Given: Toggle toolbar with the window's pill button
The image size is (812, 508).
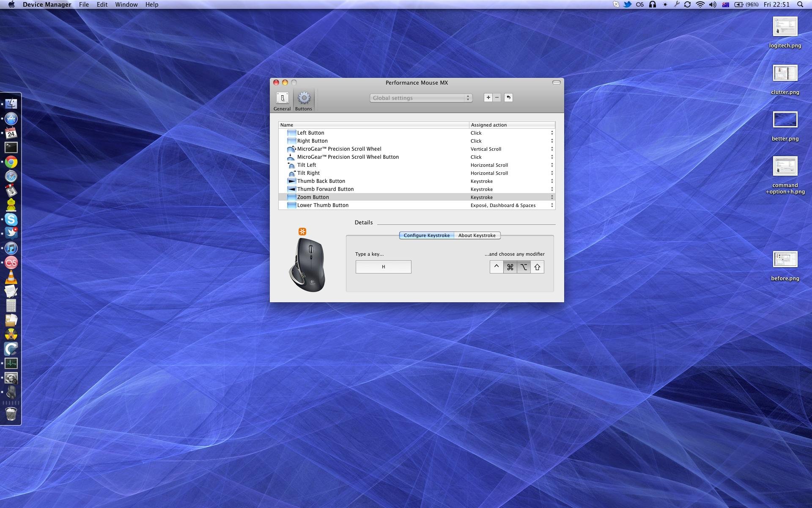Looking at the screenshot, I should coord(557,83).
